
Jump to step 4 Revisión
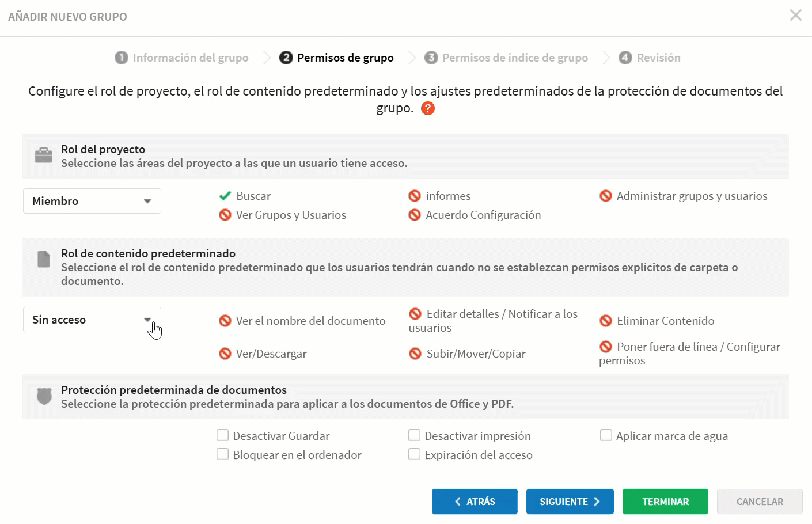click(x=650, y=58)
